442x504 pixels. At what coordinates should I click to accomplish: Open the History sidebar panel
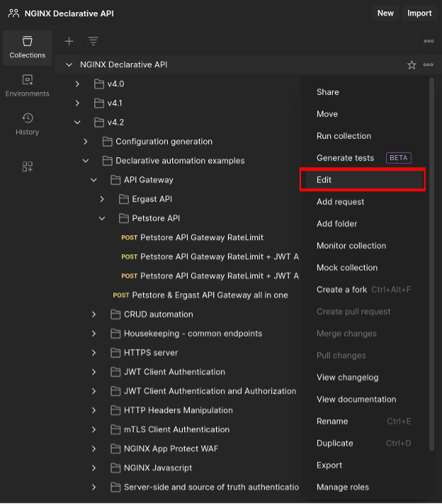pyautogui.click(x=28, y=124)
